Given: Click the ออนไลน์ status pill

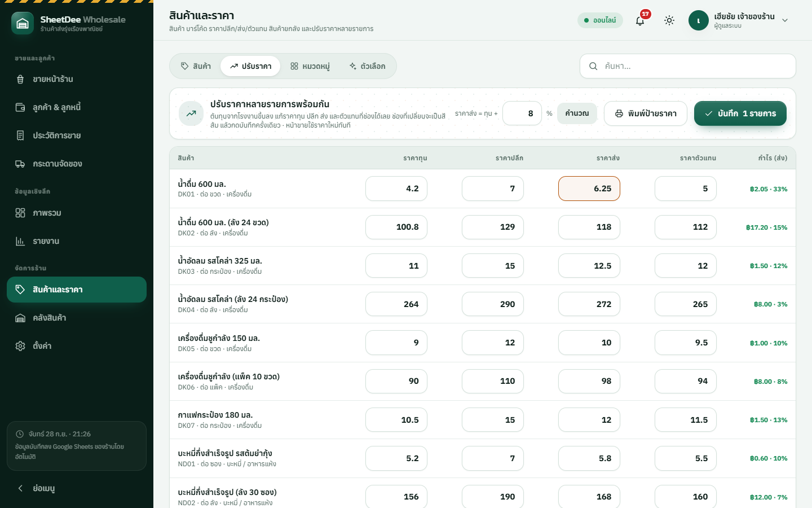Looking at the screenshot, I should [x=600, y=20].
